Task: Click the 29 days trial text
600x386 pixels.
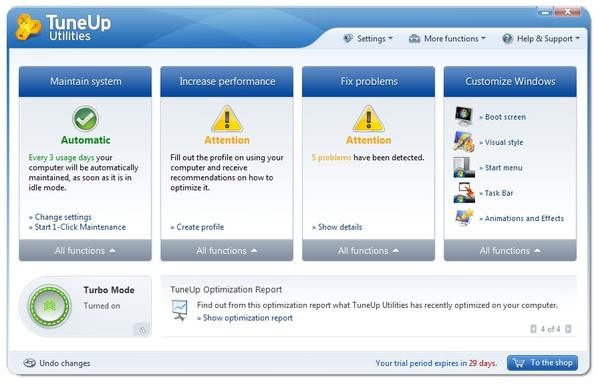Action: click(x=482, y=363)
